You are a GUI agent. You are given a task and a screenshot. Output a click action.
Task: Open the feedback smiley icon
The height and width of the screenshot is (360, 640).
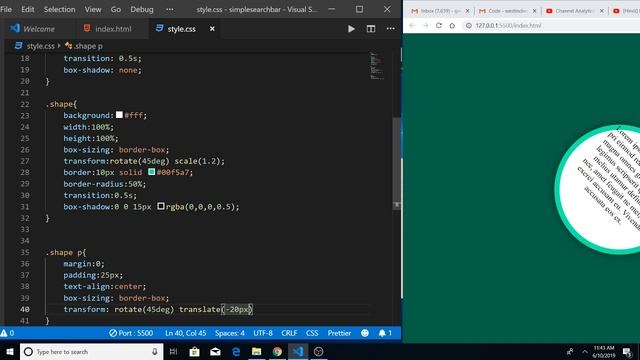tap(365, 333)
